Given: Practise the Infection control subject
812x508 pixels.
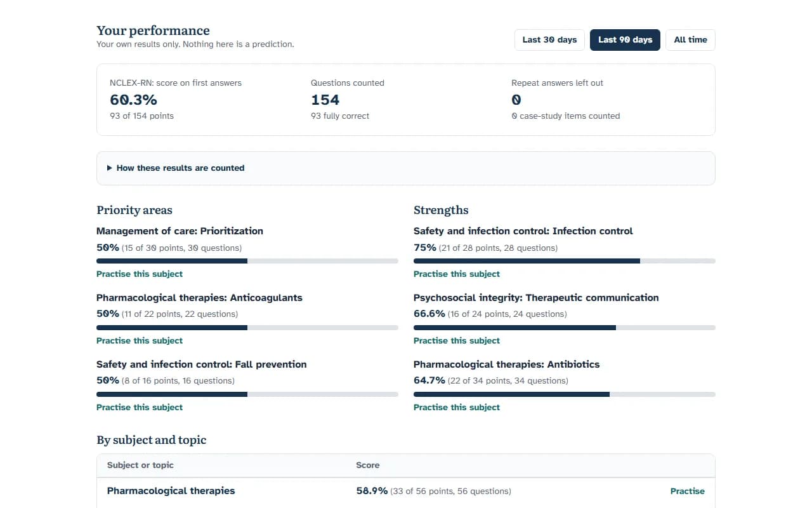Looking at the screenshot, I should pyautogui.click(x=457, y=274).
